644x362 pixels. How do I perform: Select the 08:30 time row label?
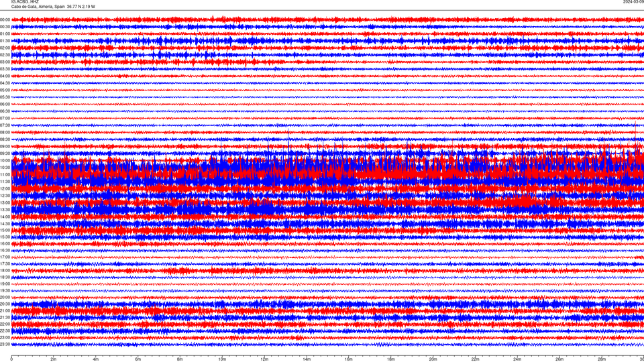coord(5,139)
